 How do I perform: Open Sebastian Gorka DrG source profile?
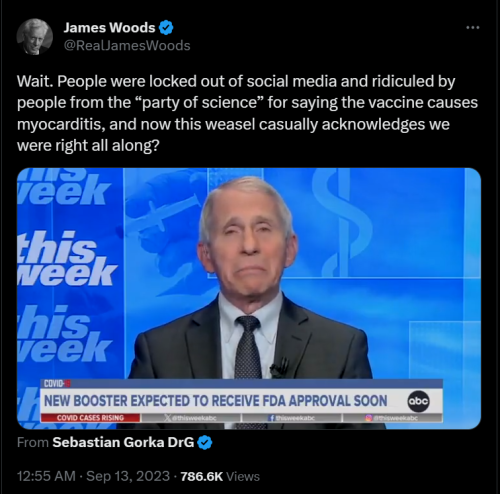click(x=123, y=442)
